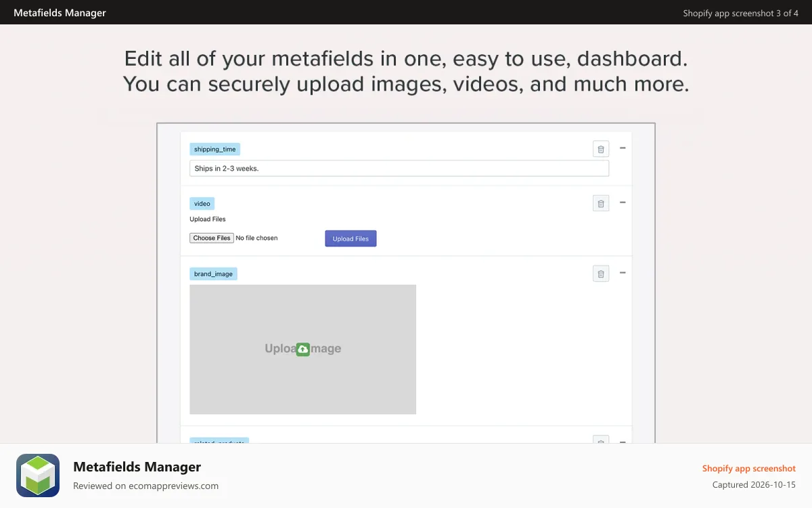This screenshot has height=508, width=812.
Task: Open the Choose Files file picker
Action: pos(212,238)
